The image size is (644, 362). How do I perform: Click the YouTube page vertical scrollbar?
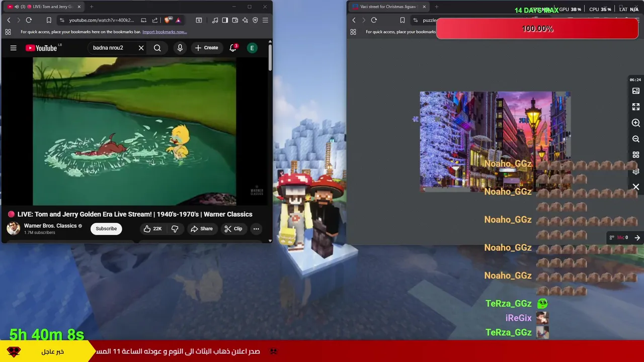tap(270, 58)
